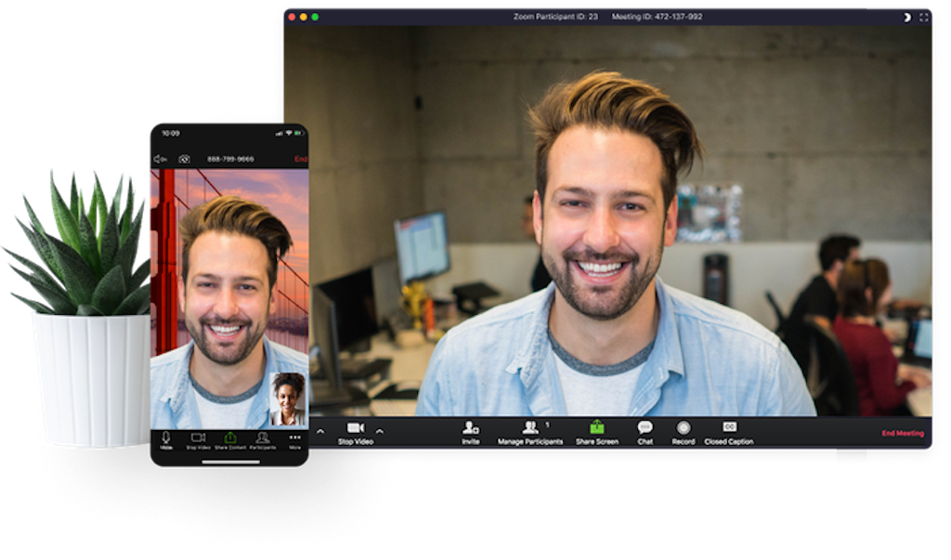Toggle Stop Video on the phone
951x560 pixels.
(x=198, y=439)
